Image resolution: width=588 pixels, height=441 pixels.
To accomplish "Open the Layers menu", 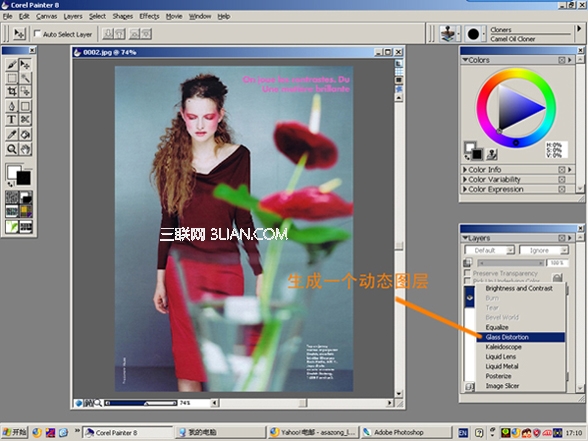I will [x=73, y=16].
